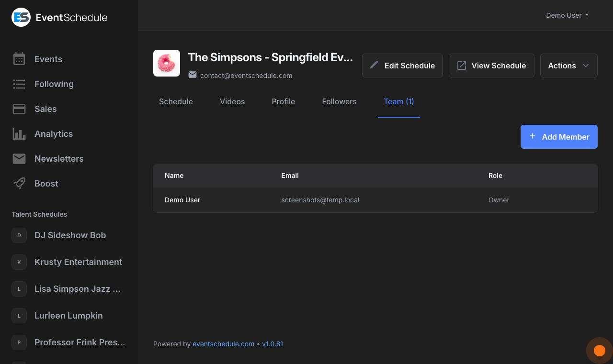Open the Followers tab

point(339,101)
